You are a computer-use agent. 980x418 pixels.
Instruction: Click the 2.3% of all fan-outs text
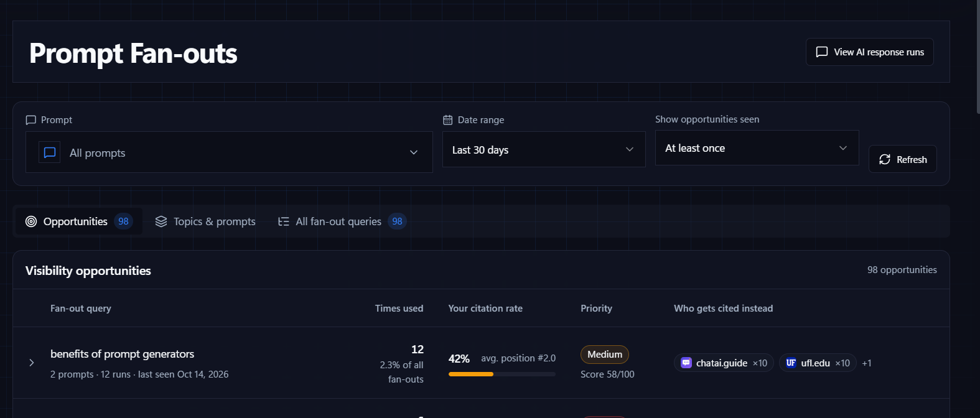point(402,372)
